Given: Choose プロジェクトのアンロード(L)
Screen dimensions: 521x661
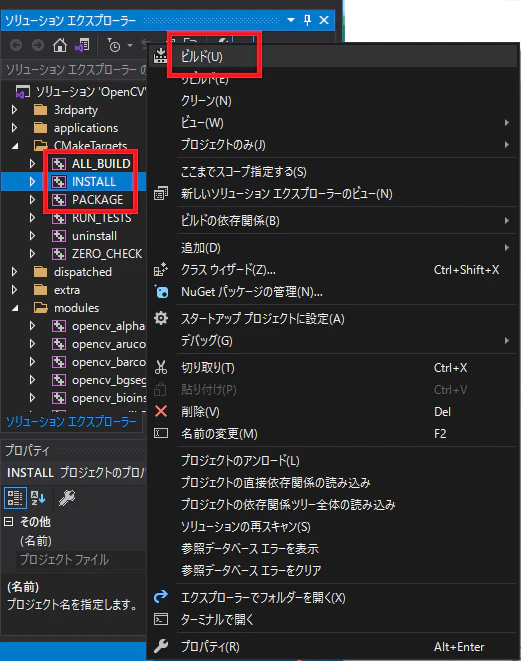Looking at the screenshot, I should [333, 460].
